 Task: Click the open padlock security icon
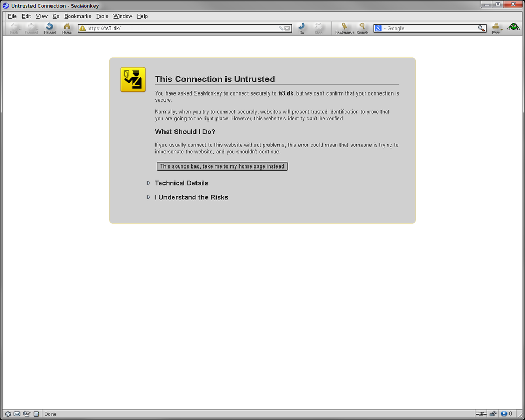[493, 414]
